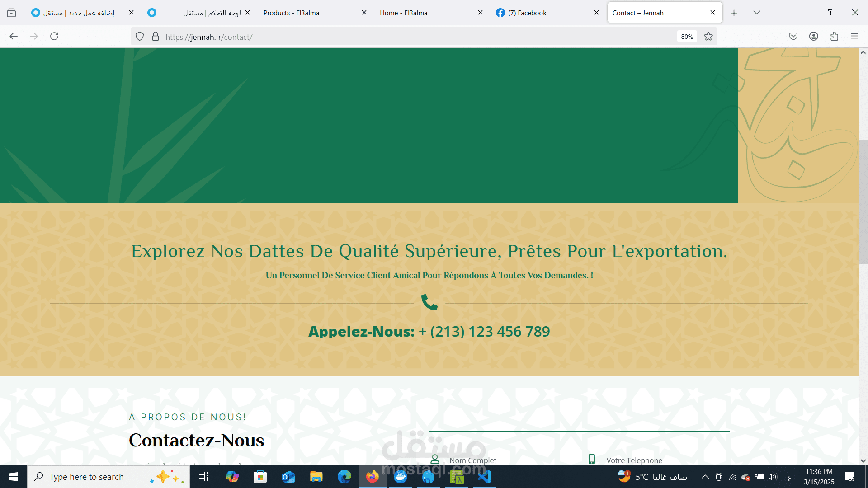Screen dimensions: 868x488
Task: Open Visual Studio Code from taskbar
Action: coord(485,477)
